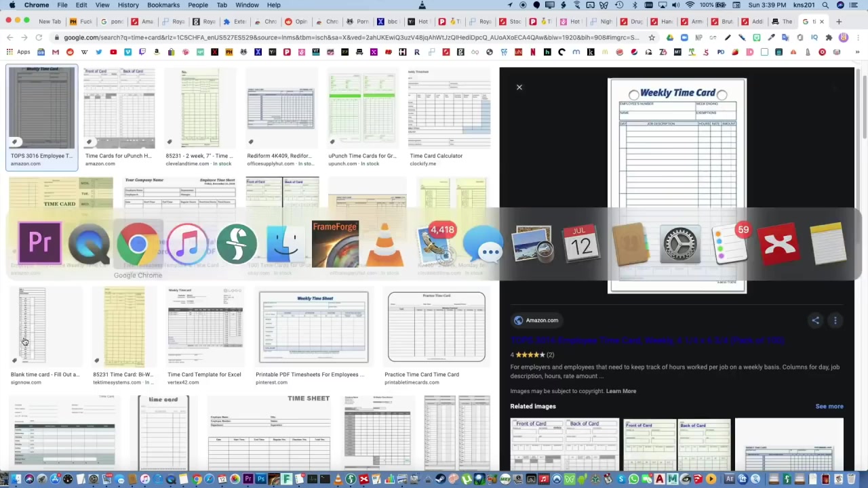
Task: Open the Edit menu
Action: click(x=81, y=5)
